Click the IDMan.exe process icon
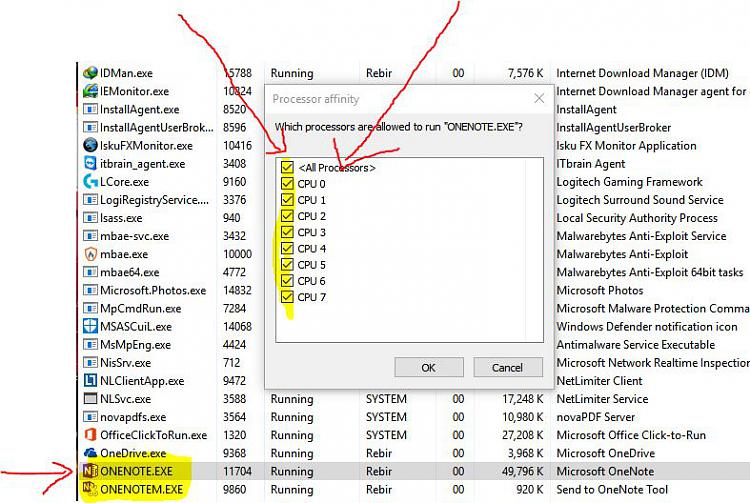 90,73
